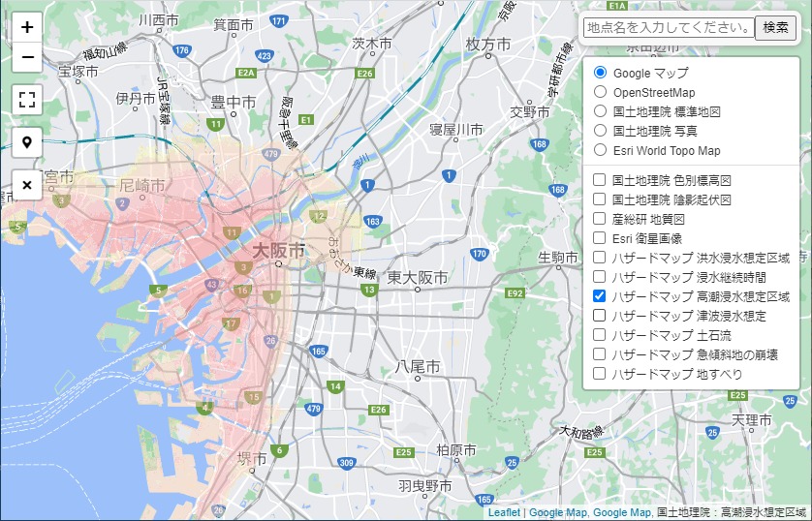Click the 豊中市 label on map

pyautogui.click(x=234, y=102)
